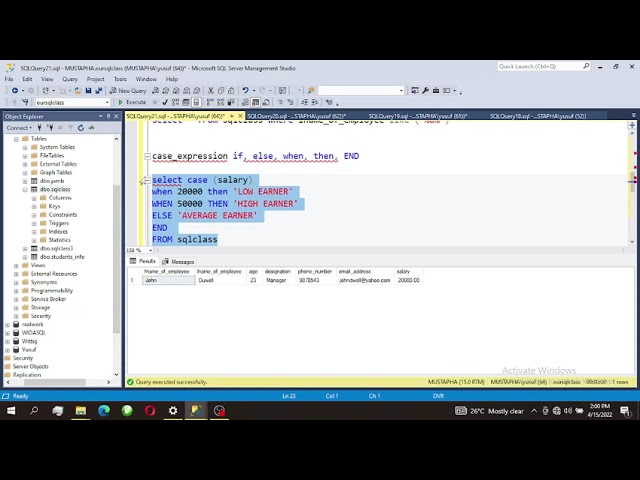
Task: Open the Properties wrench icon
Action: click(x=425, y=91)
